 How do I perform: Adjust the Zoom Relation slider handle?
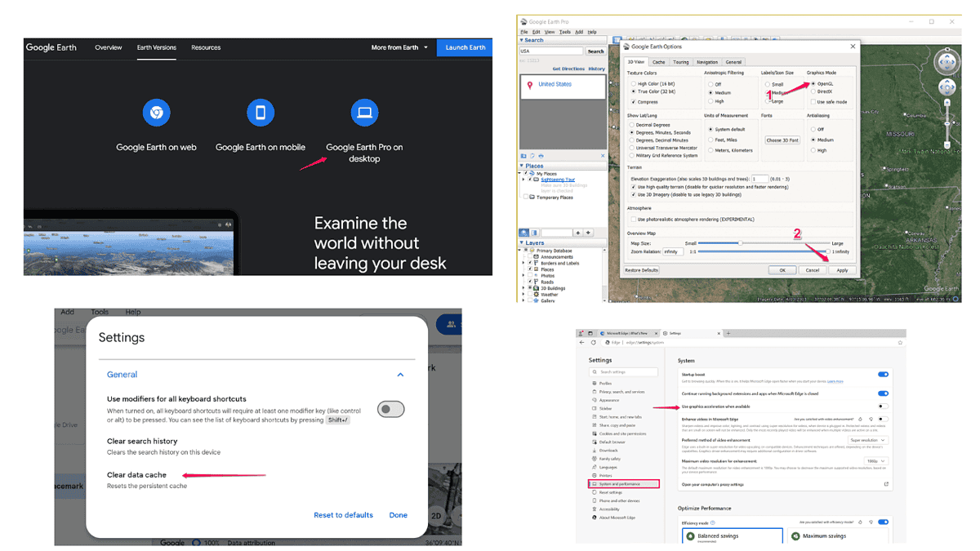828,251
